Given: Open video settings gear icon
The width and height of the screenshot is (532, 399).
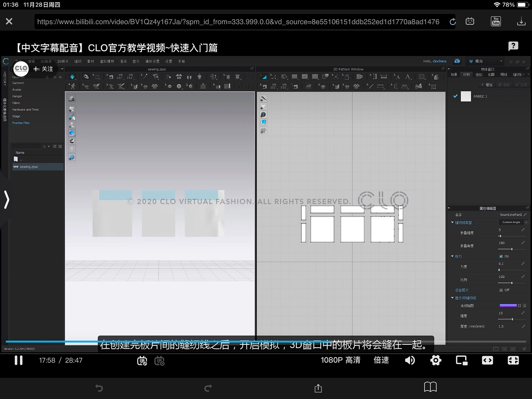Looking at the screenshot, I should pyautogui.click(x=436, y=360).
